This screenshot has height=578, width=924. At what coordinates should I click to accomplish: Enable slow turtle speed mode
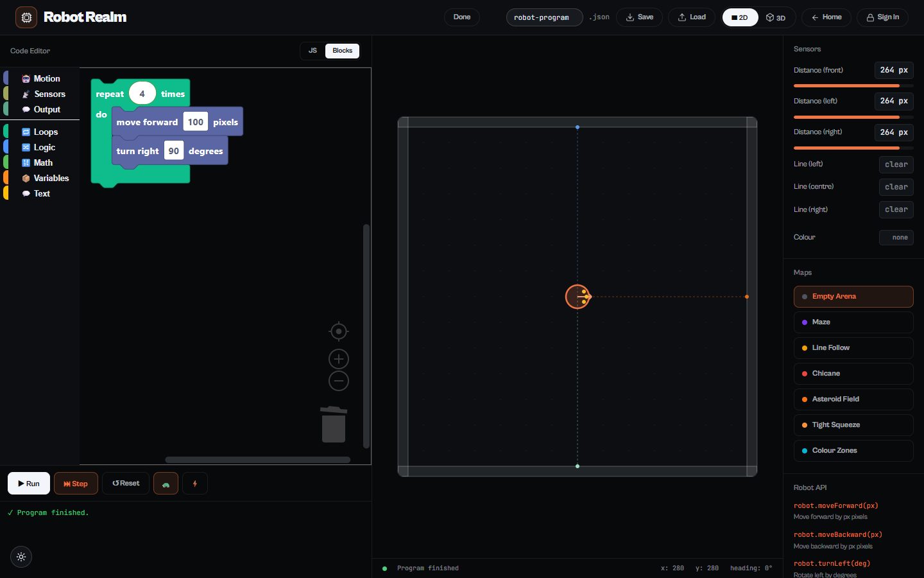click(166, 484)
